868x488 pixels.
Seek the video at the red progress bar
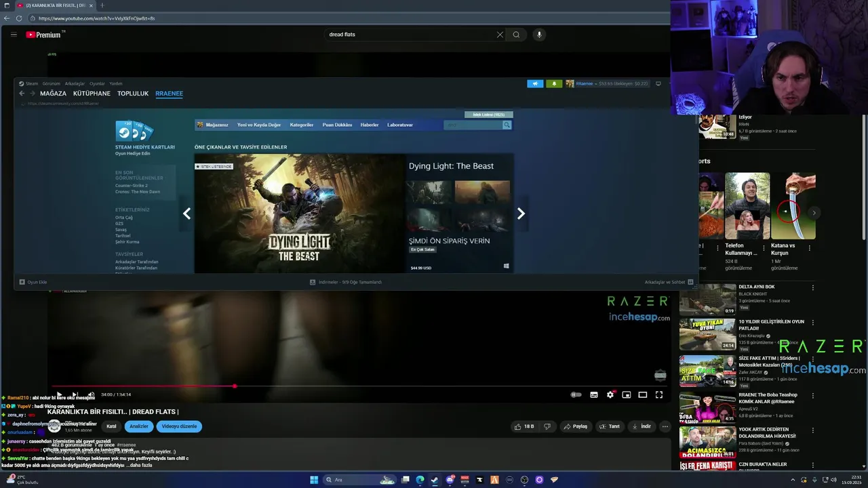pos(234,386)
